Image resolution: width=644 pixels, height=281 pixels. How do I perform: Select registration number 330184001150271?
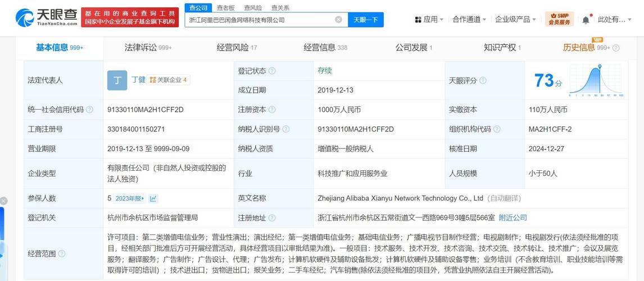click(x=136, y=129)
